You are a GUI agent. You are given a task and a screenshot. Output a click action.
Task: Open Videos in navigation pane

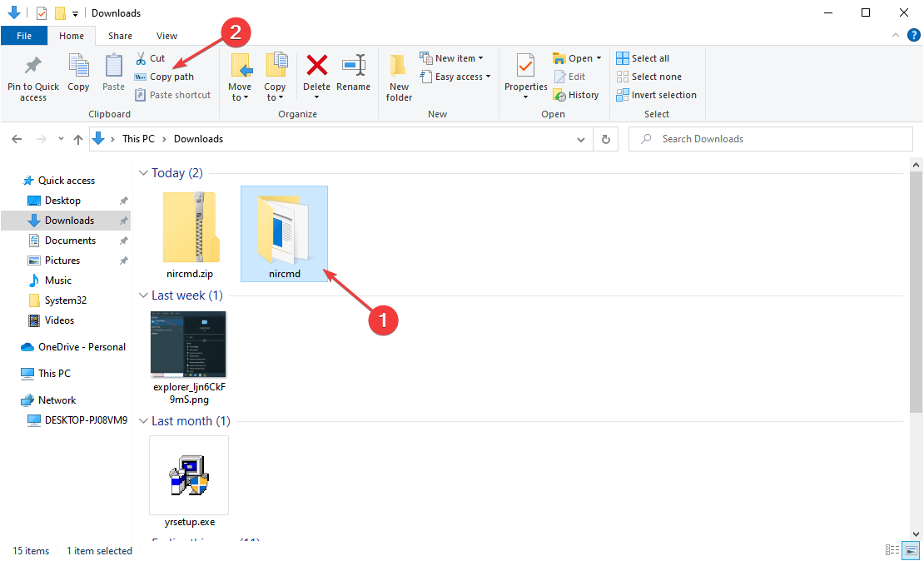point(59,320)
